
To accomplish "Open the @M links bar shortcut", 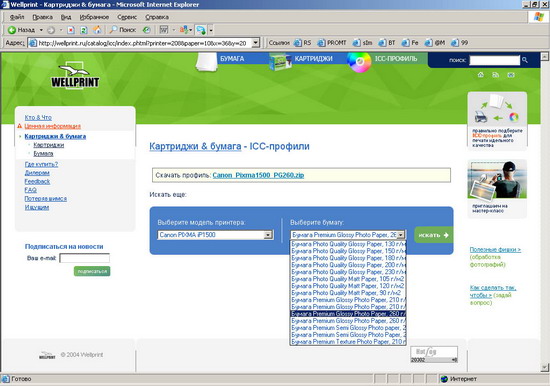I will click(435, 43).
